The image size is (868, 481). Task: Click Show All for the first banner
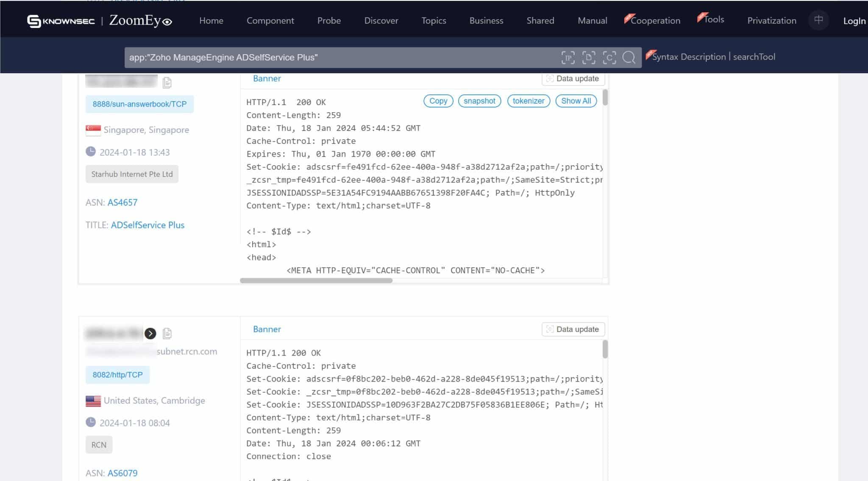click(576, 101)
